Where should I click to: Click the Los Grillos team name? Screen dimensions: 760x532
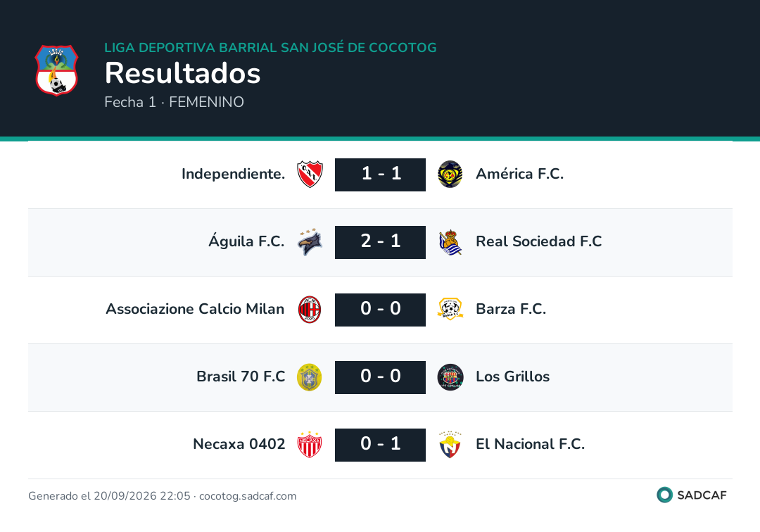[x=513, y=376]
